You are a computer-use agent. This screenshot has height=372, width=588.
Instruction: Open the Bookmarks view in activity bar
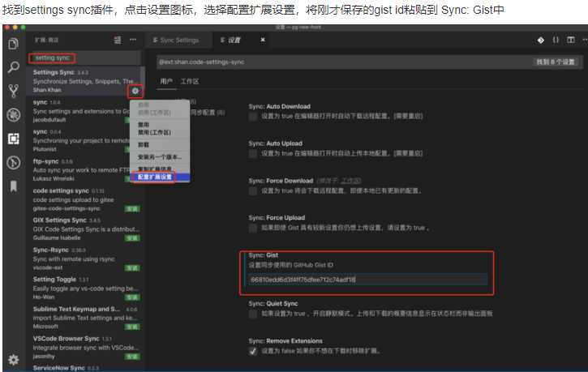pos(14,186)
